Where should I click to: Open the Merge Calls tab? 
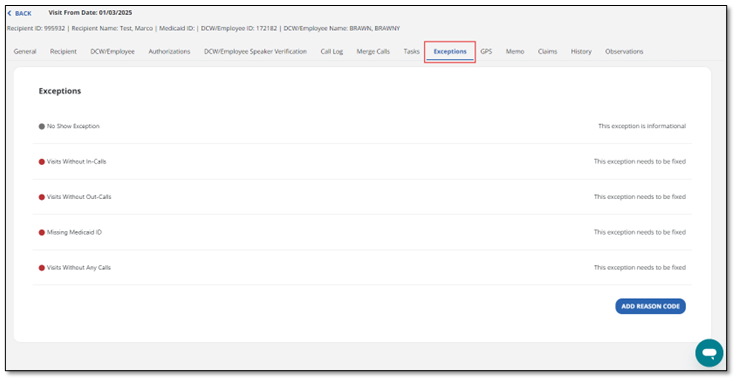(373, 52)
